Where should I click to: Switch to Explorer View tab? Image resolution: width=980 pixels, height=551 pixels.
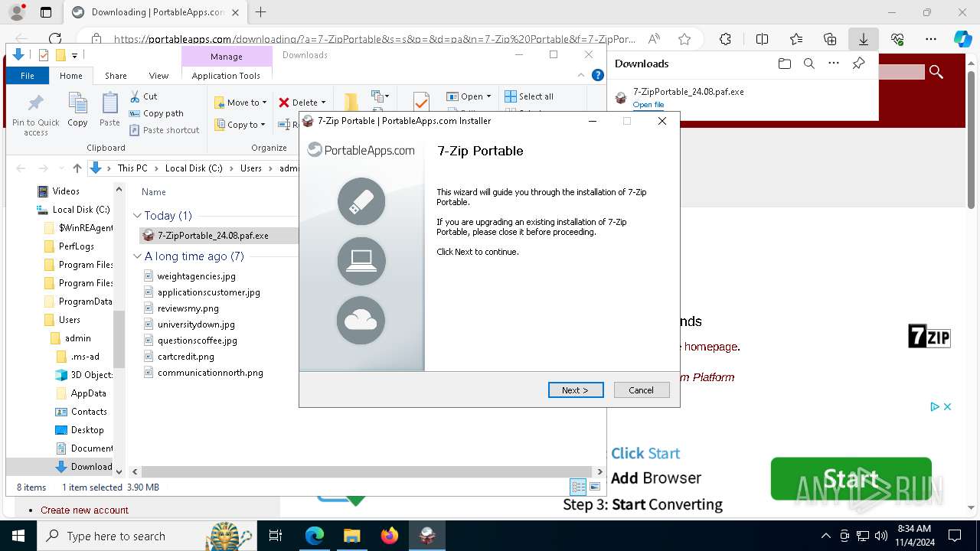pyautogui.click(x=158, y=76)
